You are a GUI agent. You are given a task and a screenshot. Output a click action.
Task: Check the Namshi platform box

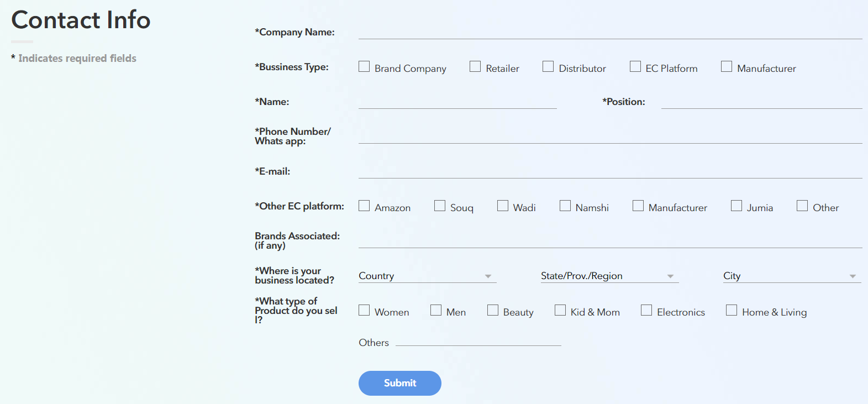(565, 206)
